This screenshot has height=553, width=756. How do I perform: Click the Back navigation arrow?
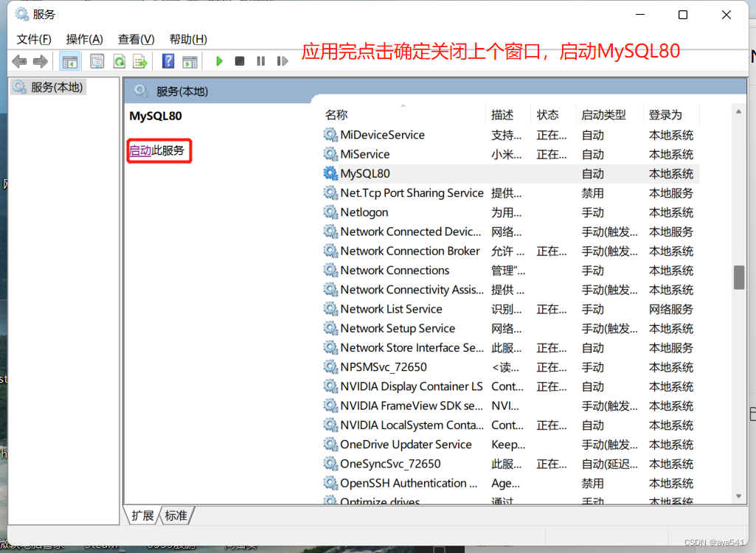coord(19,61)
